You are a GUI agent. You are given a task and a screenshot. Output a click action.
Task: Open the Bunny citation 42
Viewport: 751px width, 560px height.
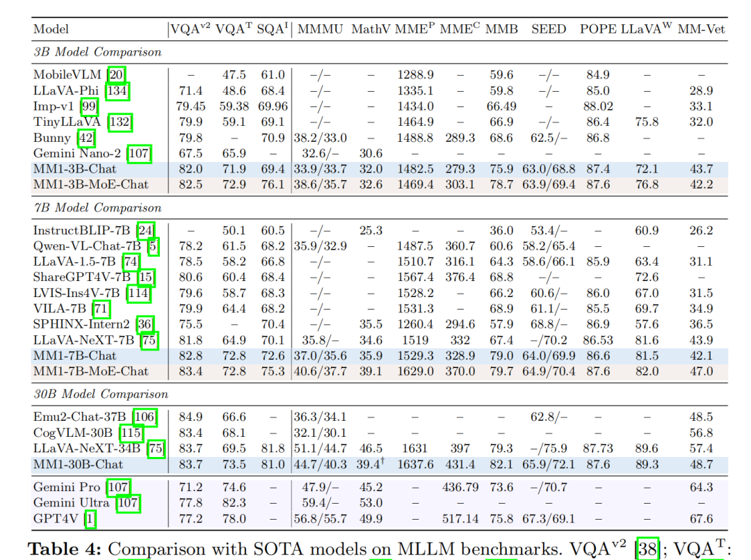86,138
